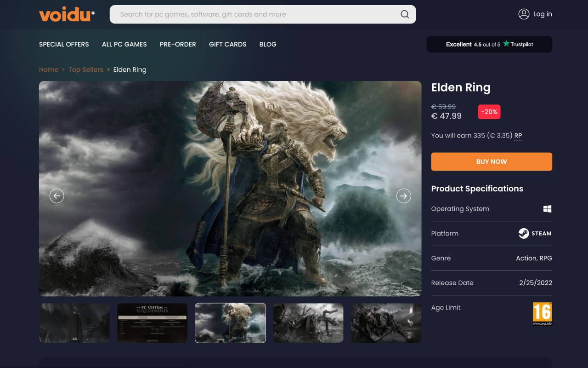588x368 pixels.
Task: Click the Product Specifications heading
Action: (x=477, y=189)
